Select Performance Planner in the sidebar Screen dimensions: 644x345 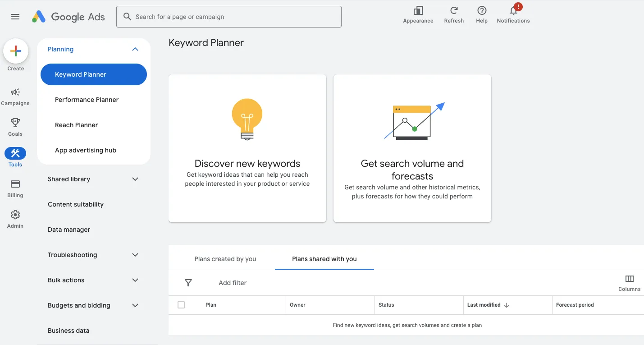point(87,100)
